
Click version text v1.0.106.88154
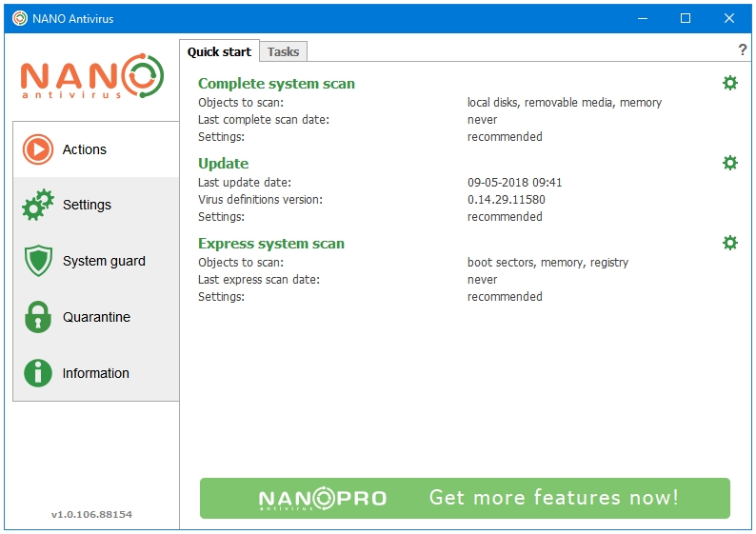coord(91,514)
